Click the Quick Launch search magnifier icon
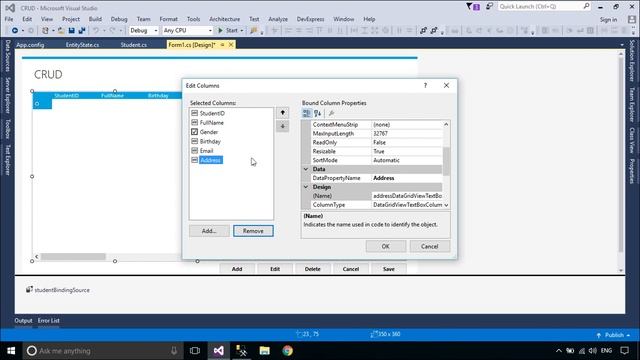 pyautogui.click(x=586, y=6)
